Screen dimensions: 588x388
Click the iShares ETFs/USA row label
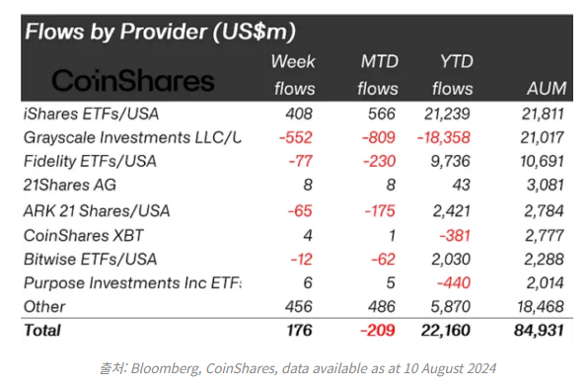click(91, 114)
